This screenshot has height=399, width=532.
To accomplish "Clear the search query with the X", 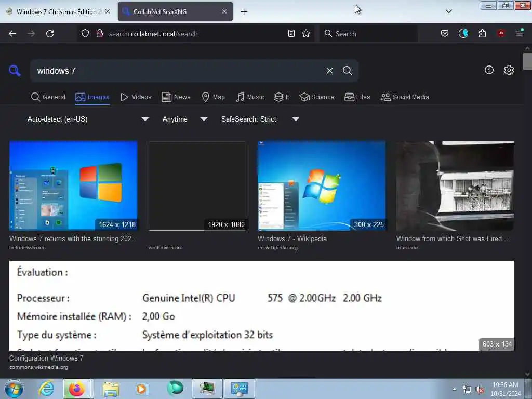I will coord(329,71).
